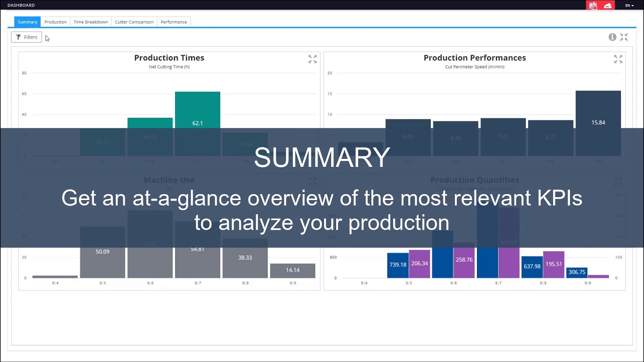Collapse the dashboard using the inward-arrows icon

click(624, 37)
